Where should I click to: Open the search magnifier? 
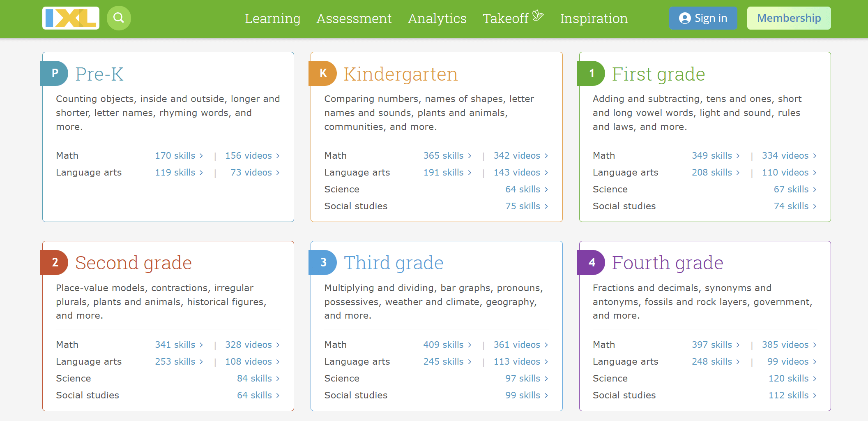119,18
